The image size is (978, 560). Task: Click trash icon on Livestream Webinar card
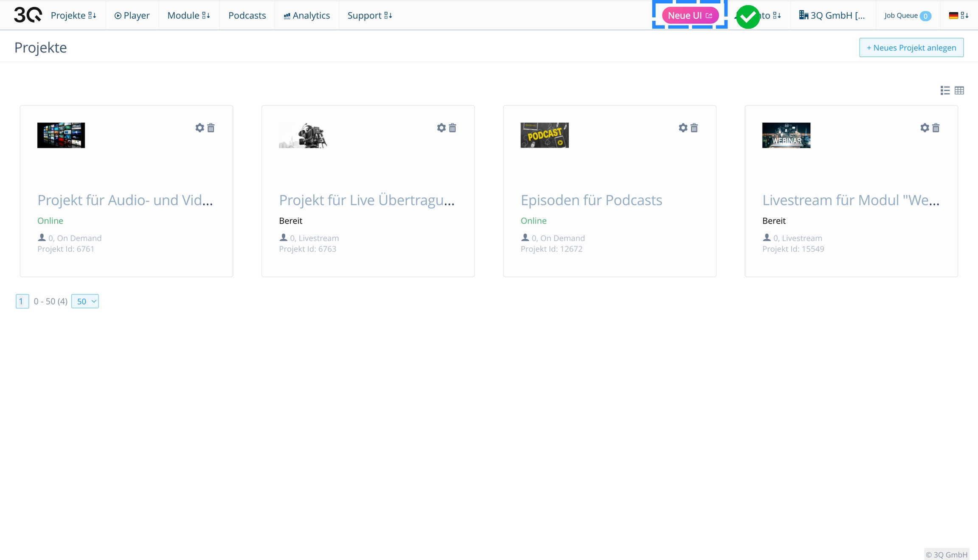pos(936,128)
